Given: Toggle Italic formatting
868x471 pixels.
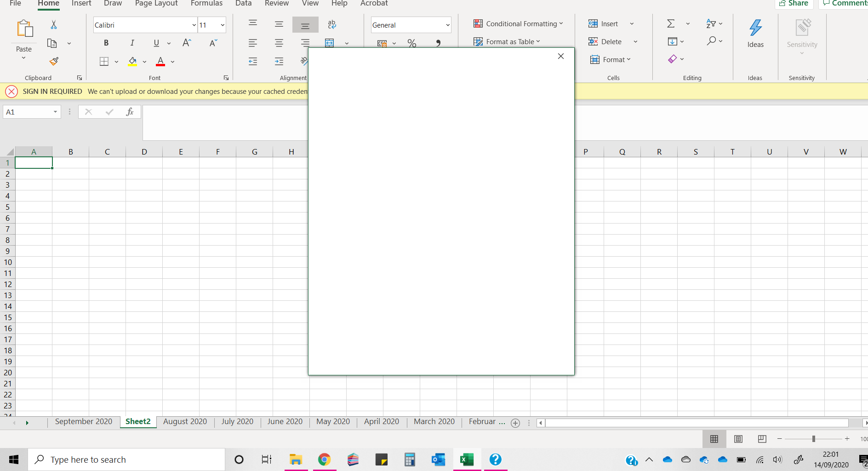Looking at the screenshot, I should click(132, 43).
